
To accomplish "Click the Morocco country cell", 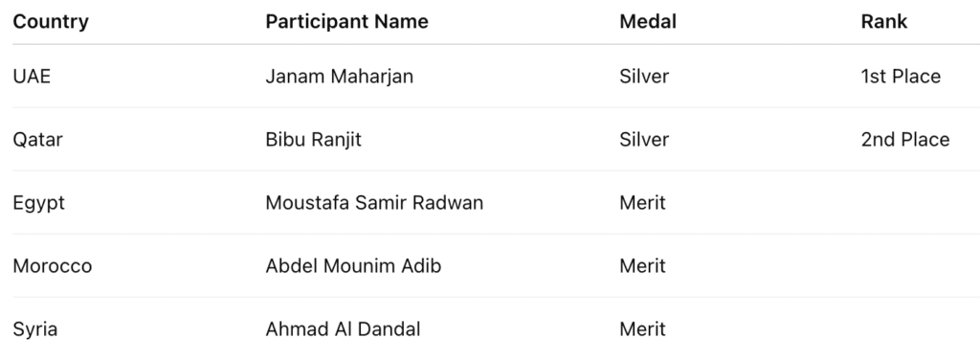I will pos(53,266).
